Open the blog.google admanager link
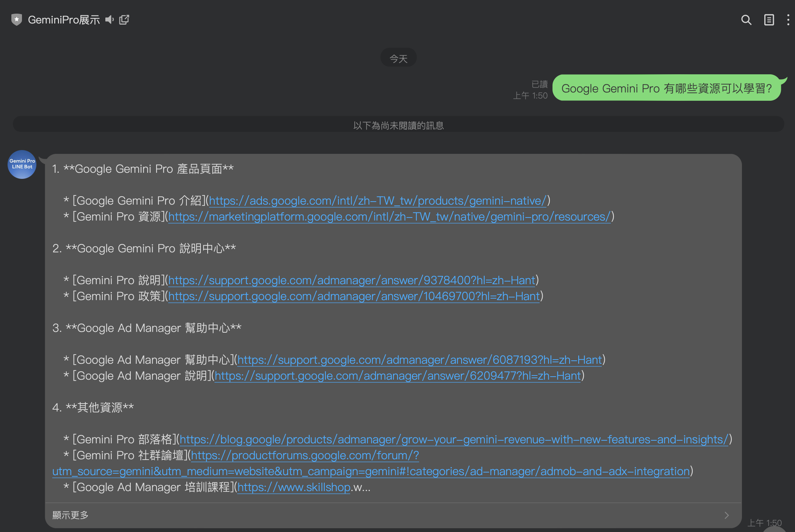 point(454,439)
